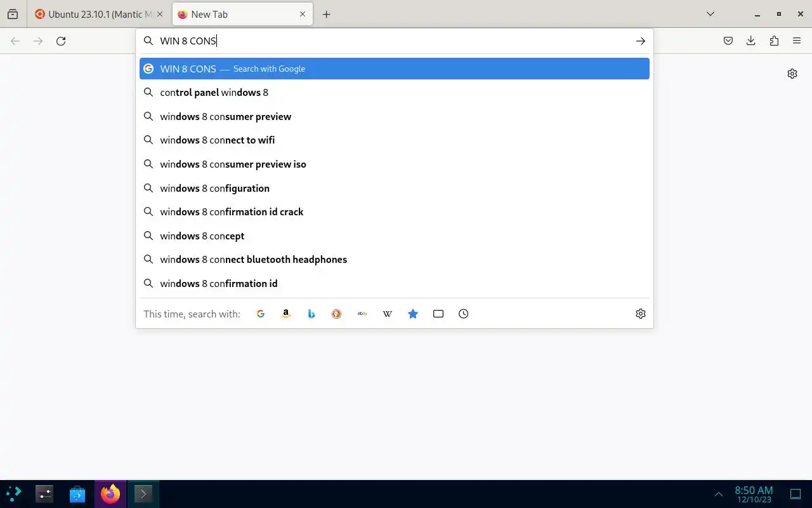Search open Tabs via tab icon

tap(438, 314)
